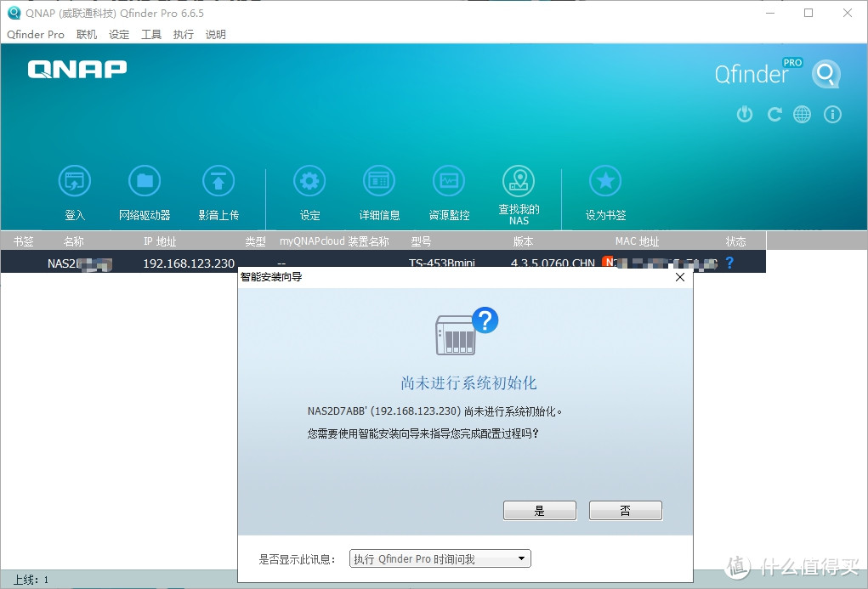Select the 影音上传 media upload icon
Screen dimensions: 868x589
click(218, 181)
